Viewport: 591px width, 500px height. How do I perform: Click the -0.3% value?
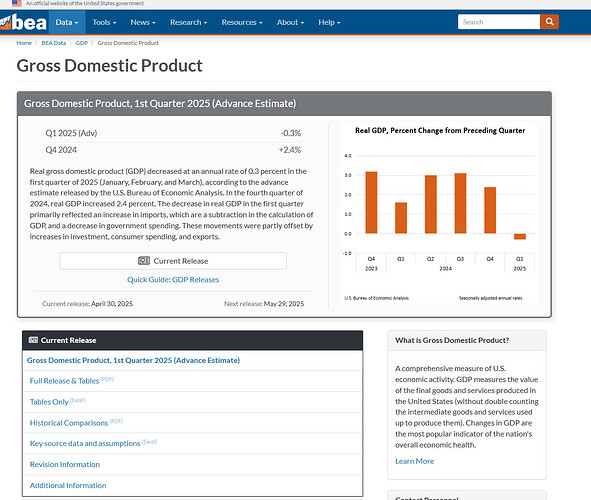[291, 133]
